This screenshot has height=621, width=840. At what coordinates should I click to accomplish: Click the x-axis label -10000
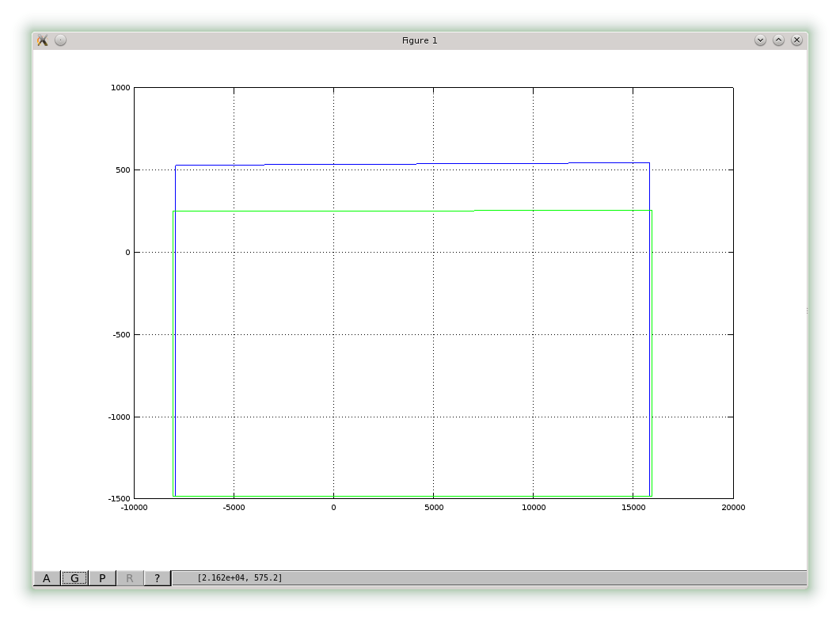(134, 508)
